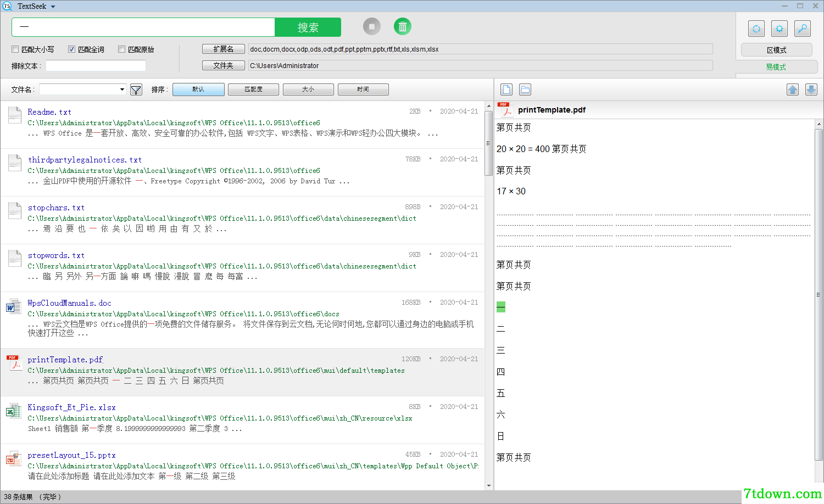Screen dimensions: 824x504
Task: Click the Kingsoft_Et_Pie.xlsx Excel icon
Action: (x=14, y=411)
